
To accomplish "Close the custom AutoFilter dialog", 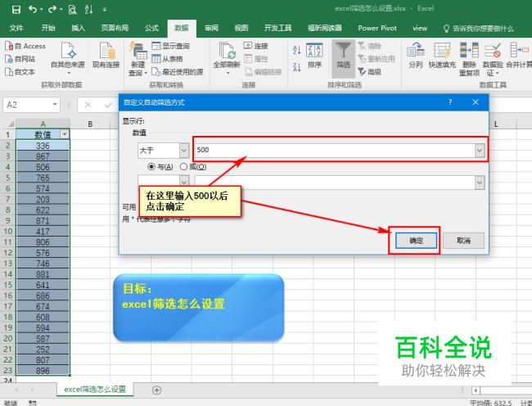I will 476,102.
